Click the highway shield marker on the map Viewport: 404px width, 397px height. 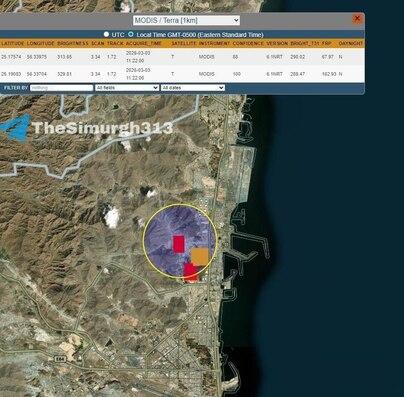coord(60,359)
